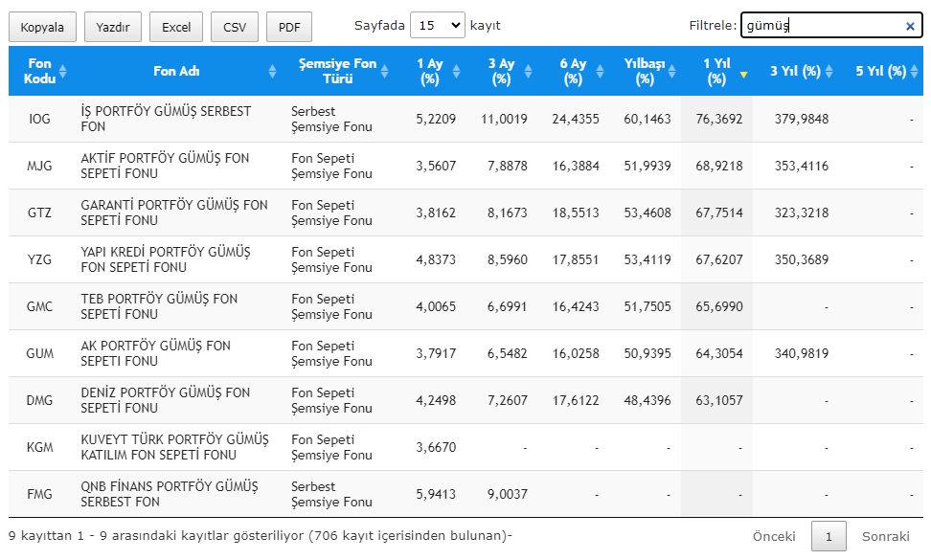Screen dimensions: 931x560
Task: Open the records-per-page dropdown showing 15
Action: click(438, 26)
